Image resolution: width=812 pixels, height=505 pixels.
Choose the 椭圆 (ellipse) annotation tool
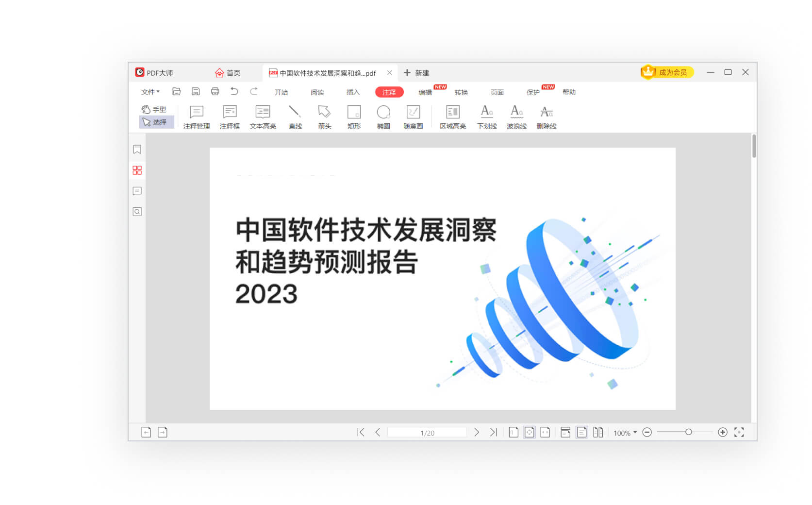pyautogui.click(x=384, y=117)
